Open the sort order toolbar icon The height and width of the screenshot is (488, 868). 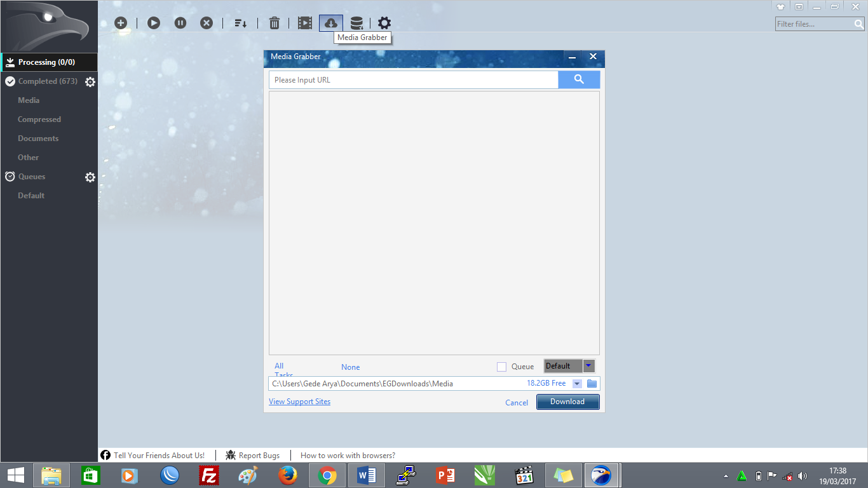[240, 23]
